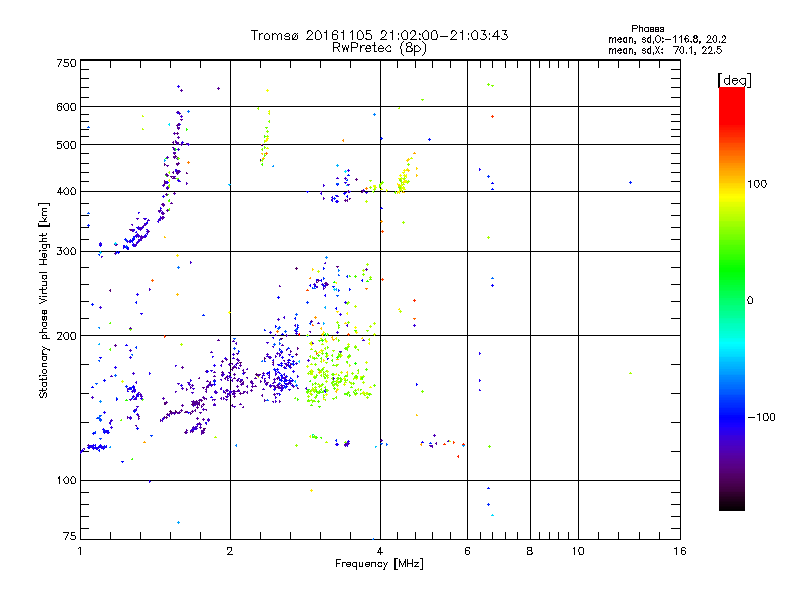Click the y-axis tick label '600'
The width and height of the screenshot is (800, 600).
tap(67, 107)
